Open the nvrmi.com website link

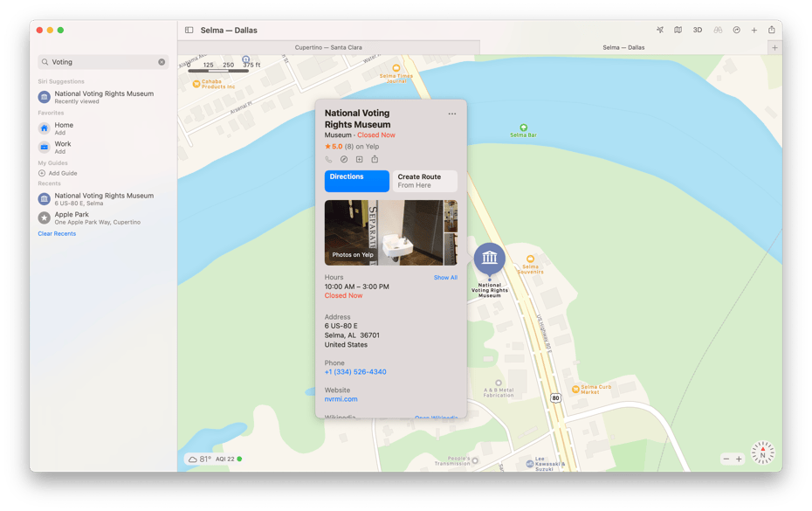[x=341, y=399]
